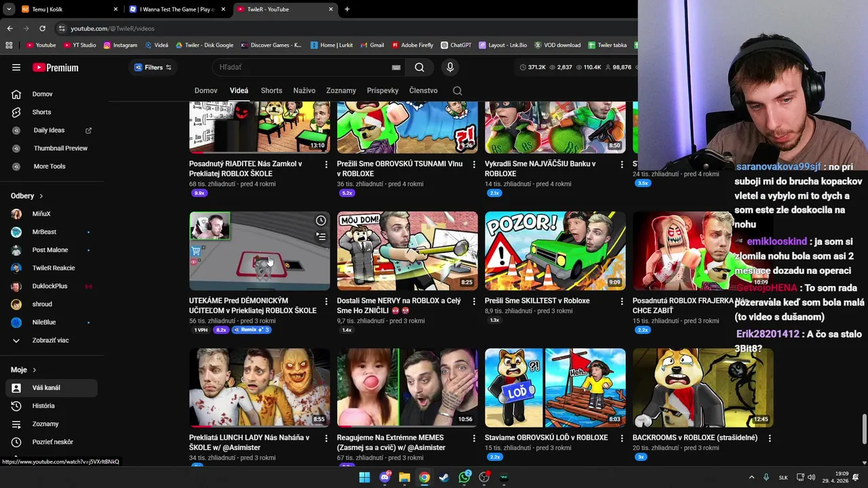Search within channel using magnifier icon

[x=458, y=90]
